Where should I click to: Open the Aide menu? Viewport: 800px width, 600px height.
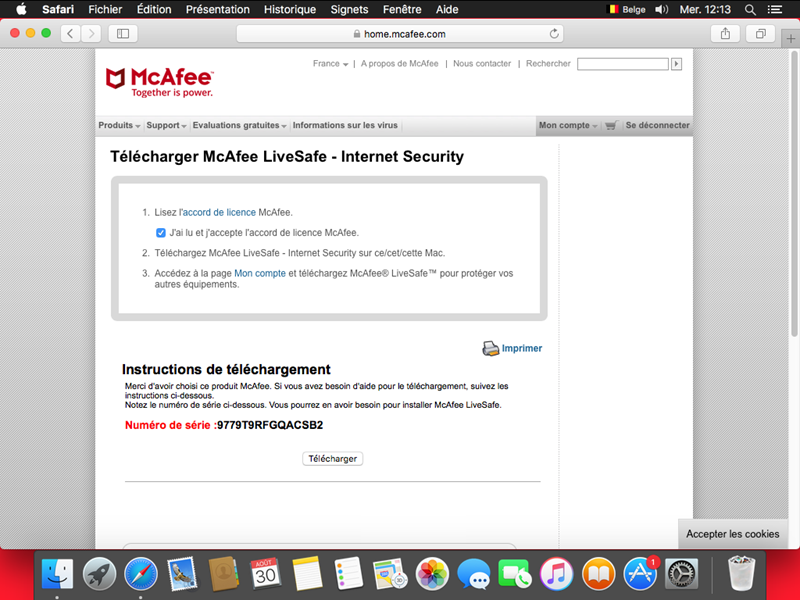coord(447,10)
